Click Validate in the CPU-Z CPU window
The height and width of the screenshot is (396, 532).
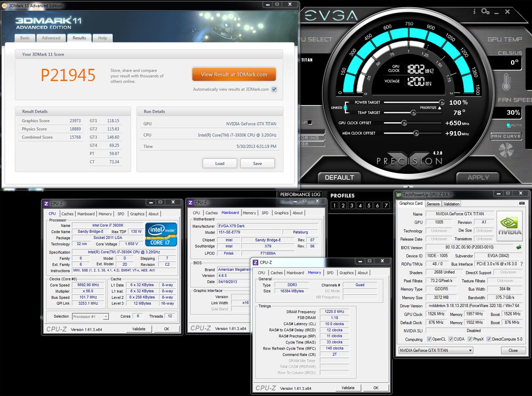[139, 329]
